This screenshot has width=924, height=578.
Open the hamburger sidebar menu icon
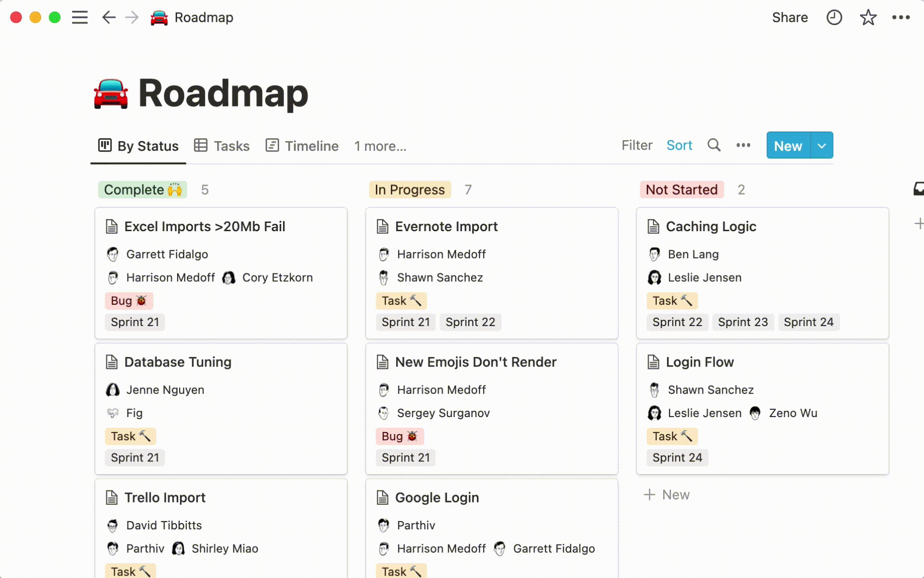tap(80, 18)
